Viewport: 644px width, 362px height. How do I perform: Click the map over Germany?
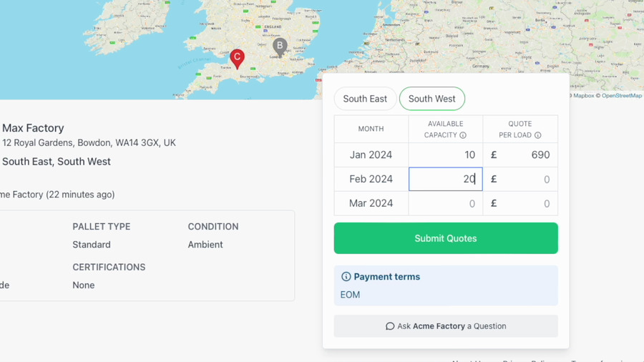pos(481,66)
